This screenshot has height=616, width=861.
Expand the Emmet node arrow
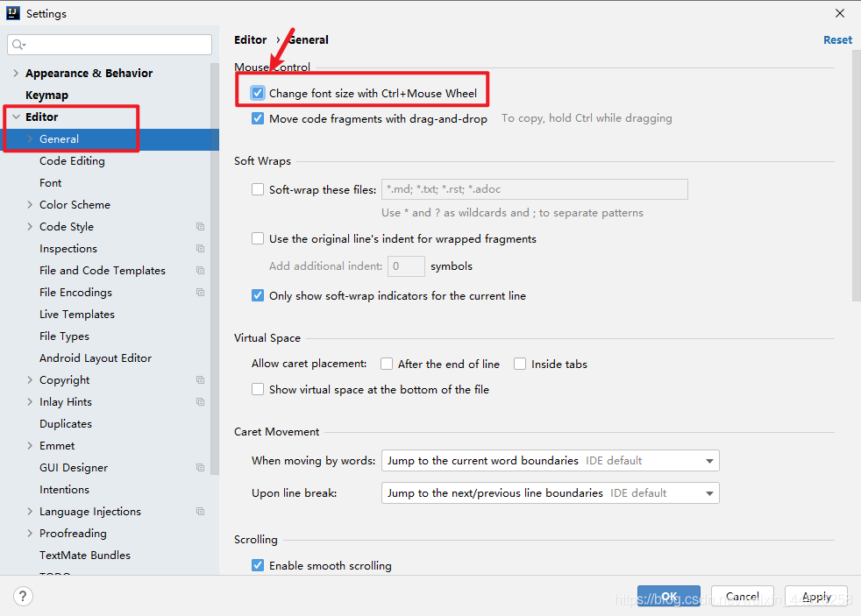[x=30, y=445]
